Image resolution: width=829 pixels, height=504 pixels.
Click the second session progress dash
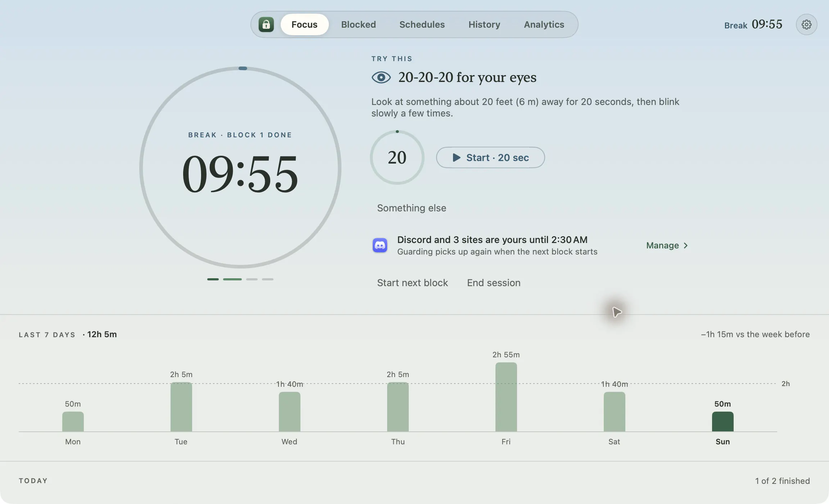[232, 279]
